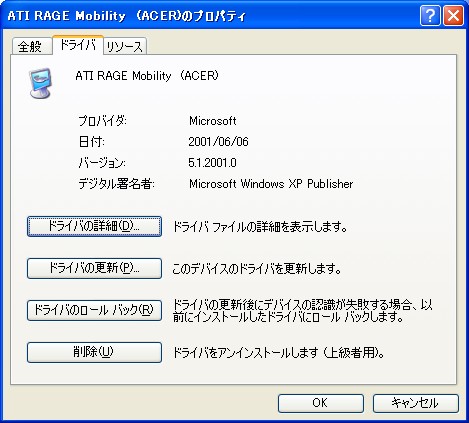Switch to the 全般 tab
This screenshot has height=423, width=469.
click(x=32, y=46)
